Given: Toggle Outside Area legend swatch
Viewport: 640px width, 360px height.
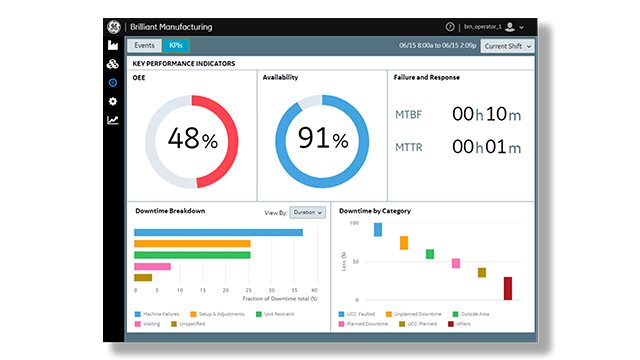Looking at the screenshot, I should pyautogui.click(x=456, y=314).
